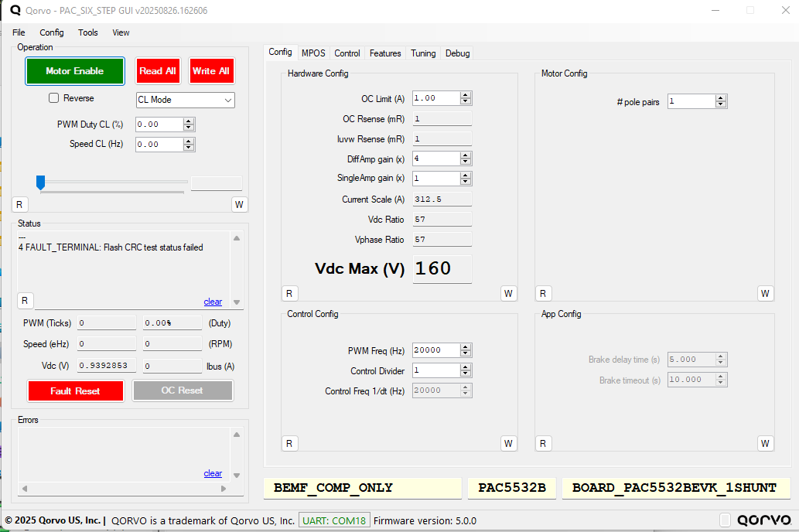Click the R button in Status panel
This screenshot has width=799, height=532.
click(24, 300)
